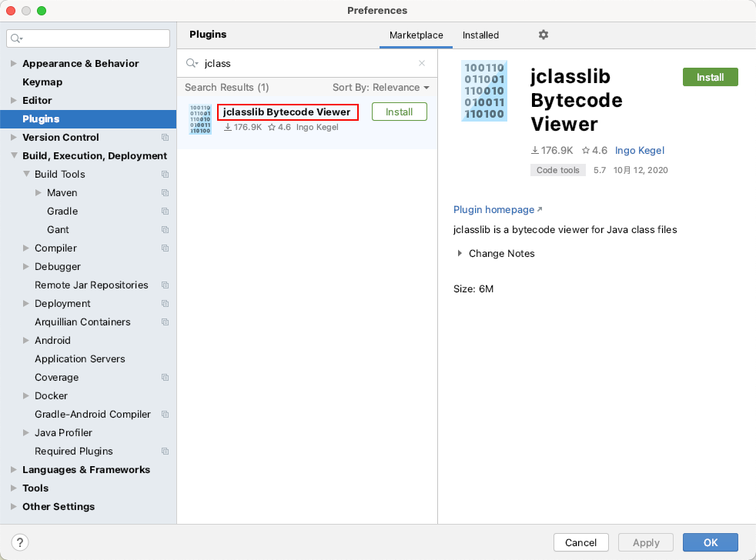This screenshot has width=756, height=560.
Task: Close the Preferences window with red button
Action: point(11,11)
